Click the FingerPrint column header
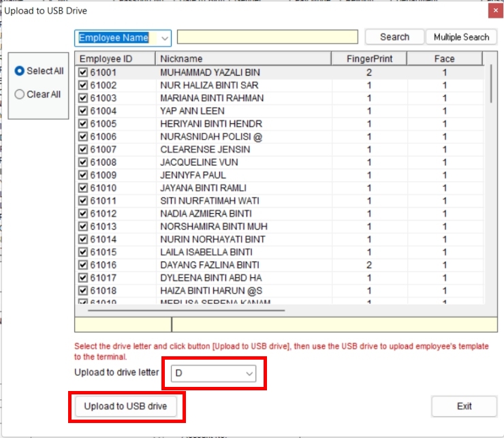 [368, 59]
